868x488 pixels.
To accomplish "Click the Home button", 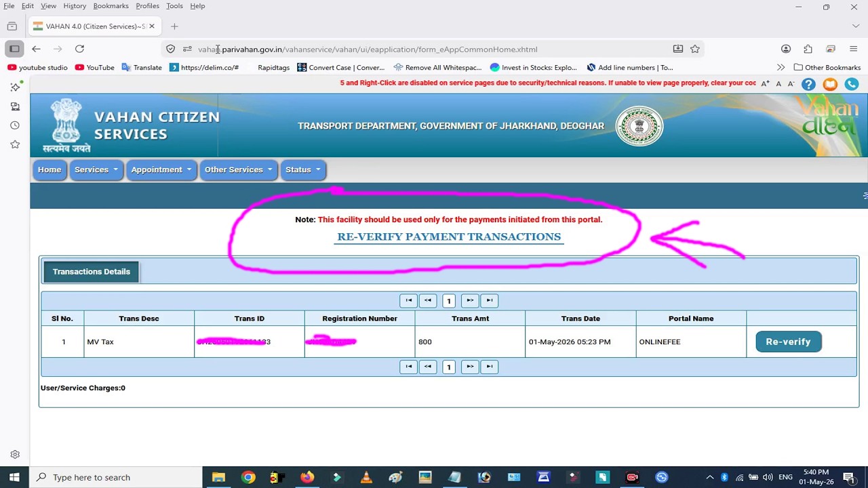I will tap(50, 169).
